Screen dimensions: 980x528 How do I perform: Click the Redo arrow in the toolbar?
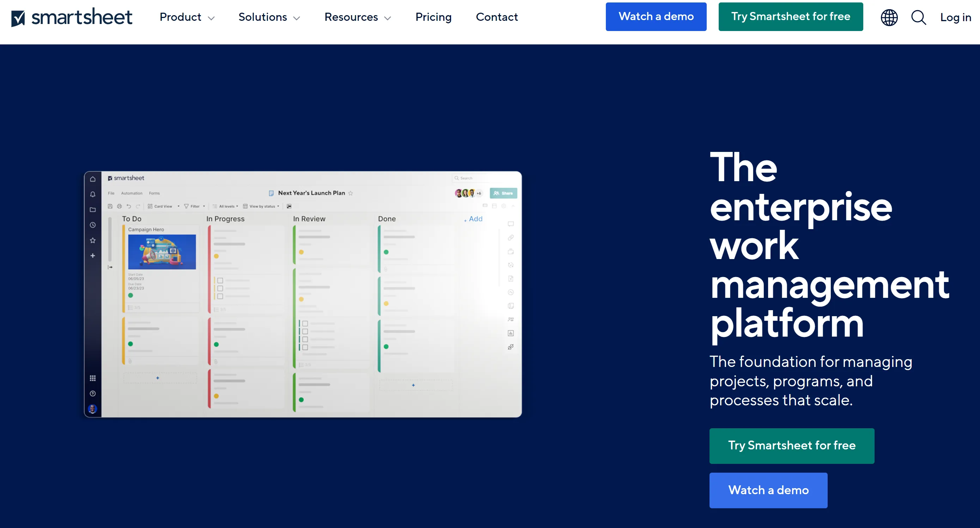pos(138,206)
